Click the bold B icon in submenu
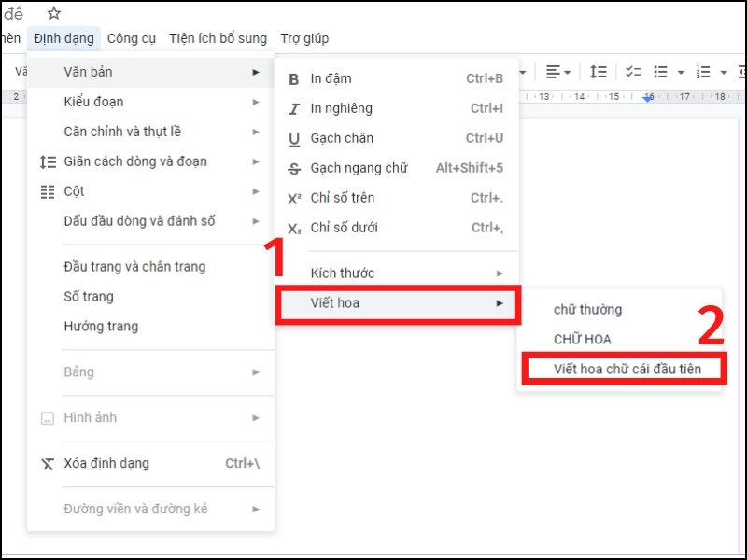This screenshot has height=560, width=747. [294, 79]
